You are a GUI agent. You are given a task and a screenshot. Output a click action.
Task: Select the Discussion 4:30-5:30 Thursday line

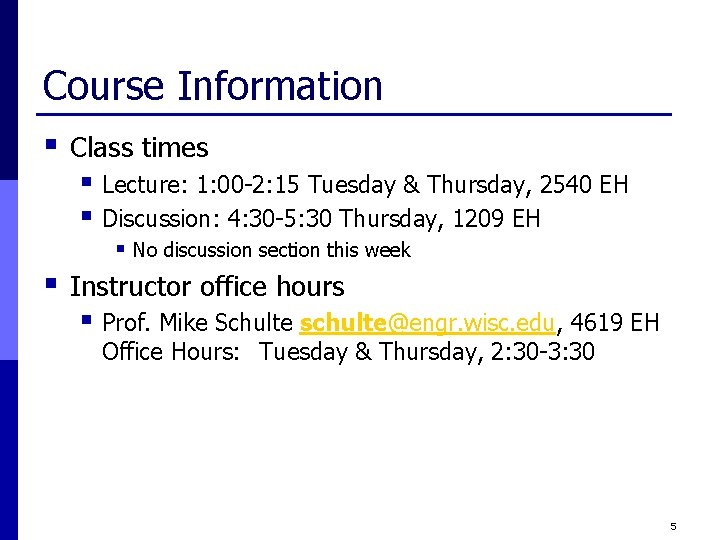point(321,219)
